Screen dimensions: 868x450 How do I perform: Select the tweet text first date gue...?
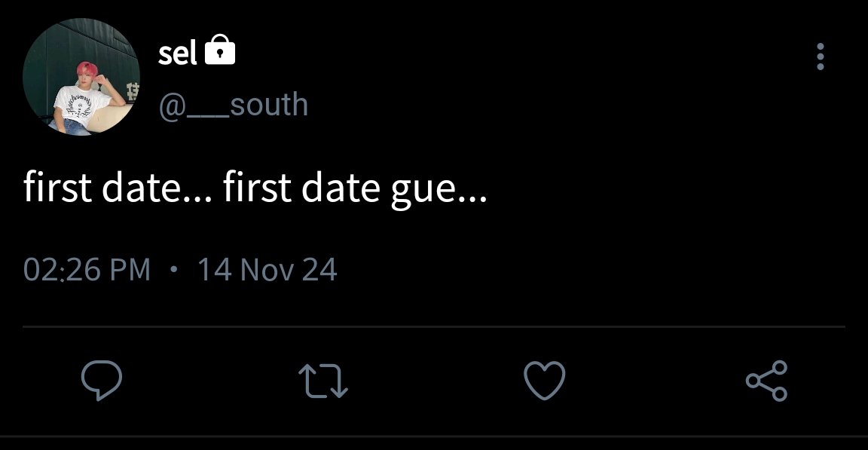coord(255,188)
